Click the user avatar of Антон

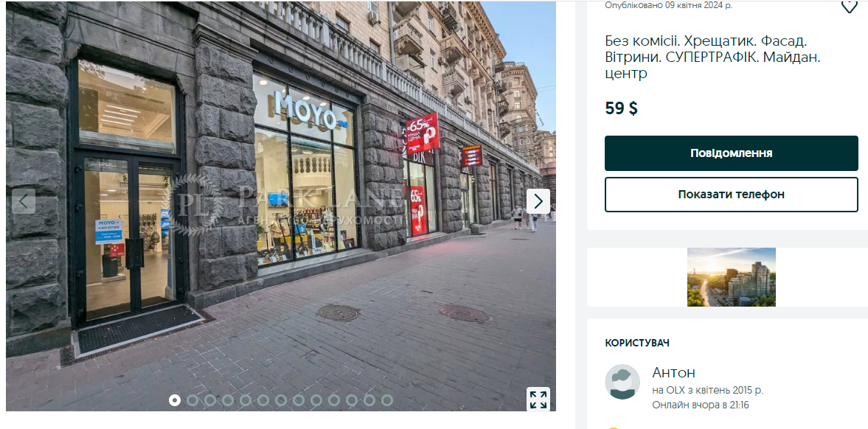point(622,382)
